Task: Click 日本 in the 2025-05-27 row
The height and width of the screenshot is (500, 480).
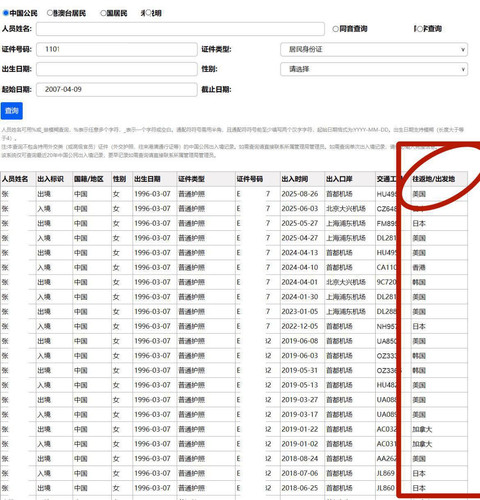Action: pos(419,223)
